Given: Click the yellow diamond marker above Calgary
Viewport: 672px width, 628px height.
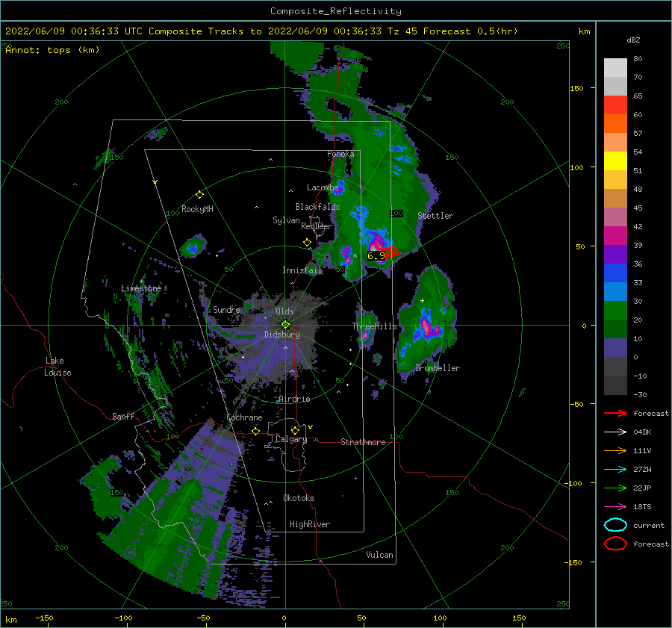Looking at the screenshot, I should pos(295,430).
